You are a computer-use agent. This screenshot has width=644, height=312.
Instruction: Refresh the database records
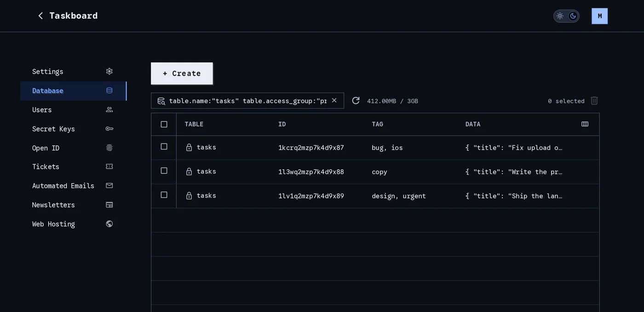(356, 100)
